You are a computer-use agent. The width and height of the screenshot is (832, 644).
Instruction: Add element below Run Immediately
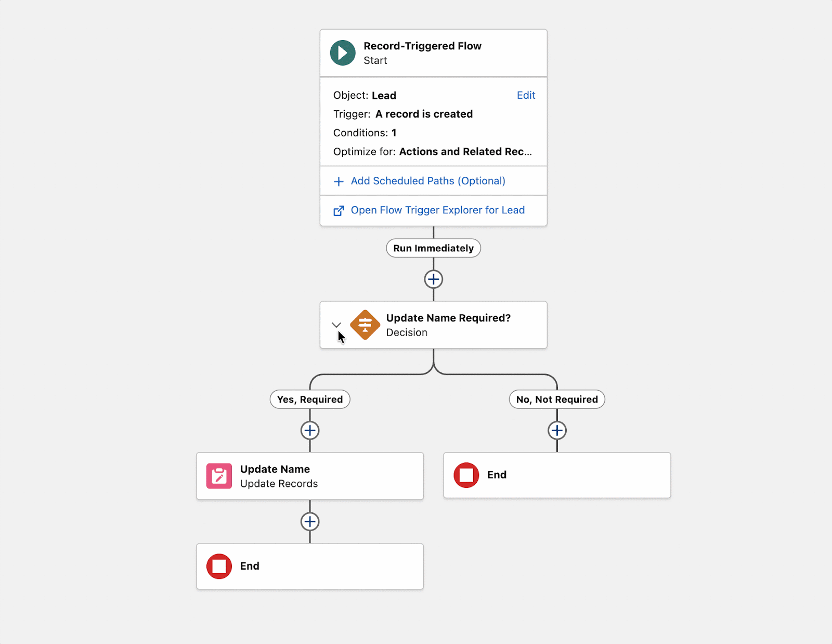click(x=434, y=279)
